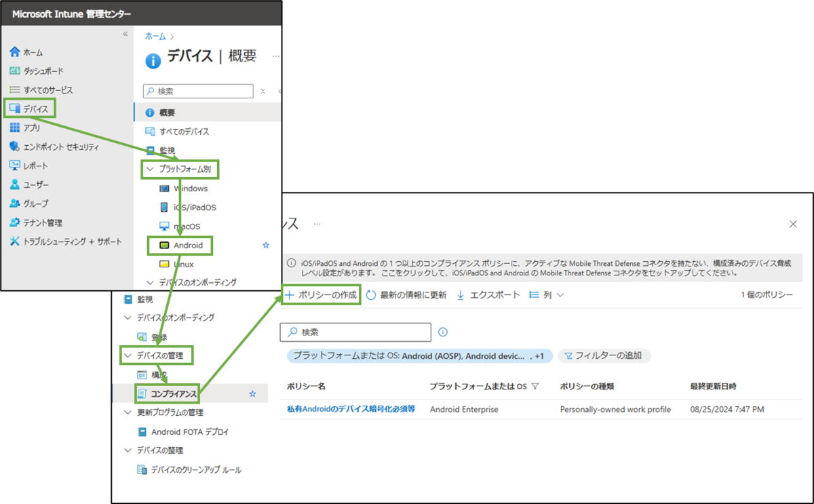Click 最新の情報に更新 refresh button

pyautogui.click(x=406, y=295)
